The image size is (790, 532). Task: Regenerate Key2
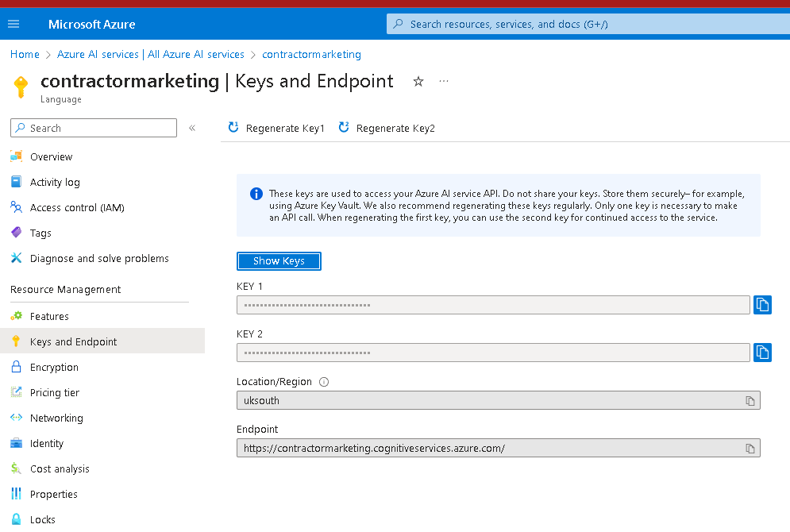point(387,128)
